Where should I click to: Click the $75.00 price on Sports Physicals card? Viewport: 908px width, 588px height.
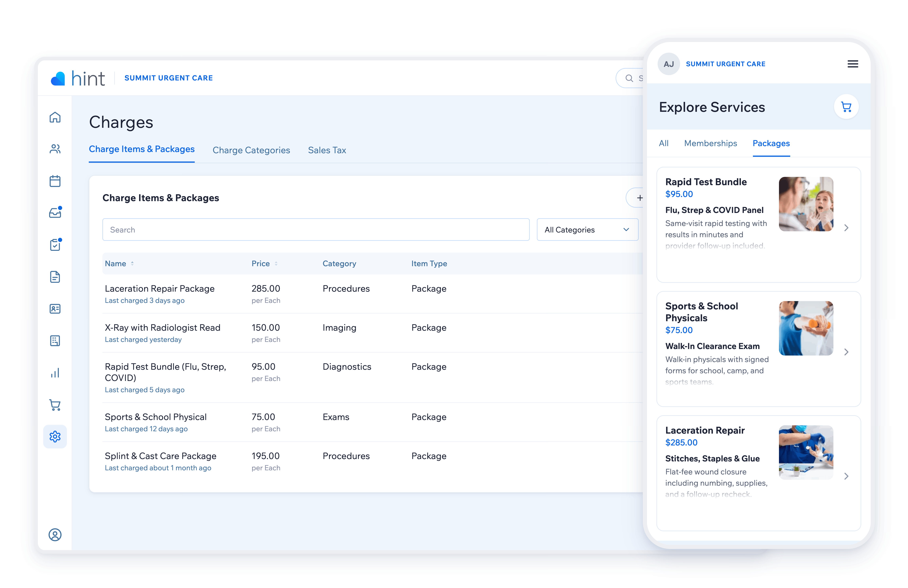coord(679,330)
